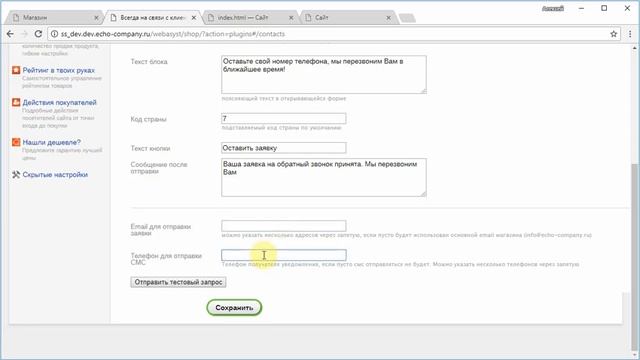Screen dimensions: 640x360
Task: Close the last Сайт tab
Action: click(x=389, y=18)
